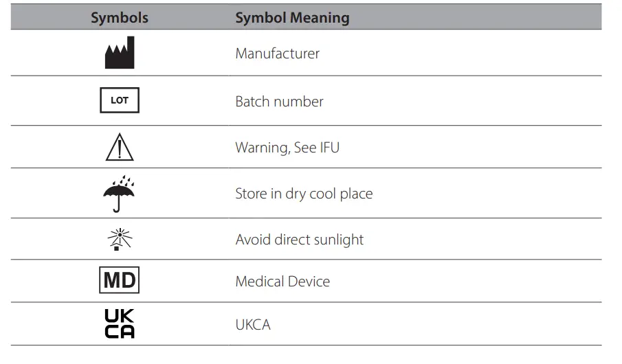Select the Symbol Meaning column header

[x=292, y=18]
